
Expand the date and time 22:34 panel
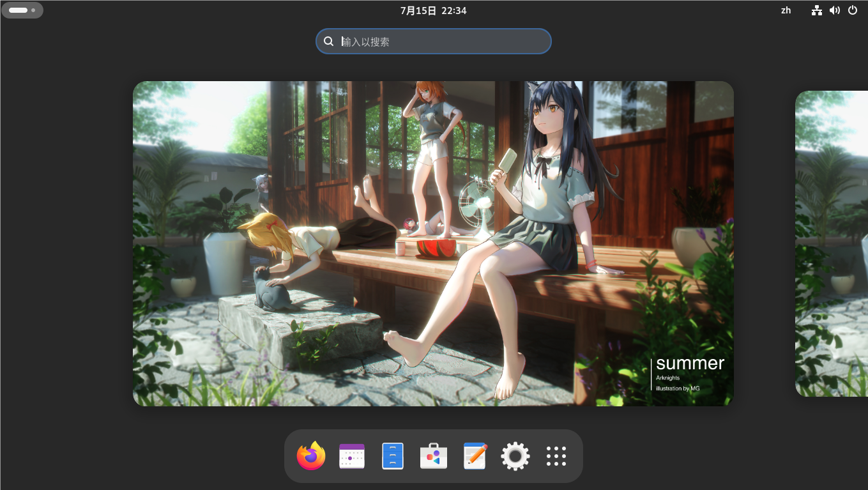pos(433,10)
